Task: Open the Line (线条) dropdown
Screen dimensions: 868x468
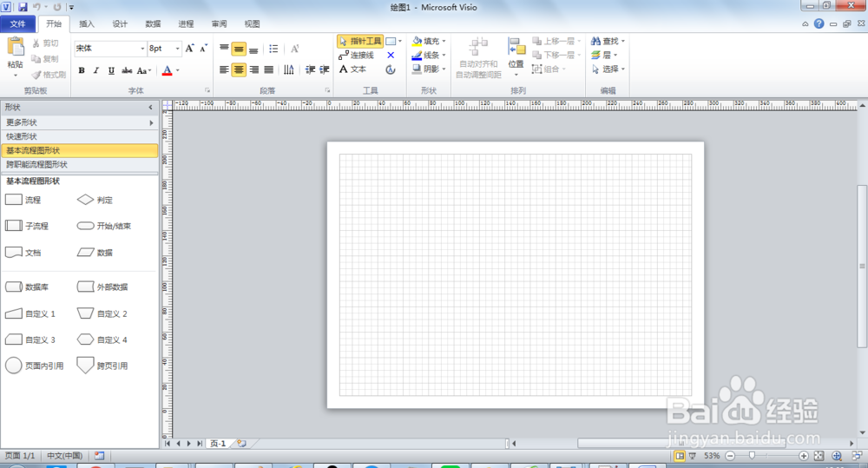Action: pyautogui.click(x=429, y=55)
